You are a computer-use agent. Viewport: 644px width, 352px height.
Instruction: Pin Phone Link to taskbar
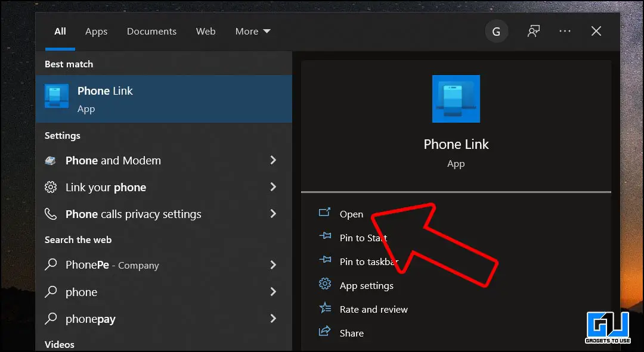point(369,261)
